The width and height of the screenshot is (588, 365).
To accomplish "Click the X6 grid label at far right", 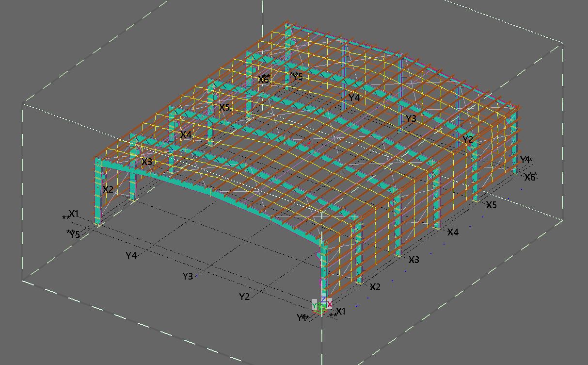I will (x=530, y=177).
